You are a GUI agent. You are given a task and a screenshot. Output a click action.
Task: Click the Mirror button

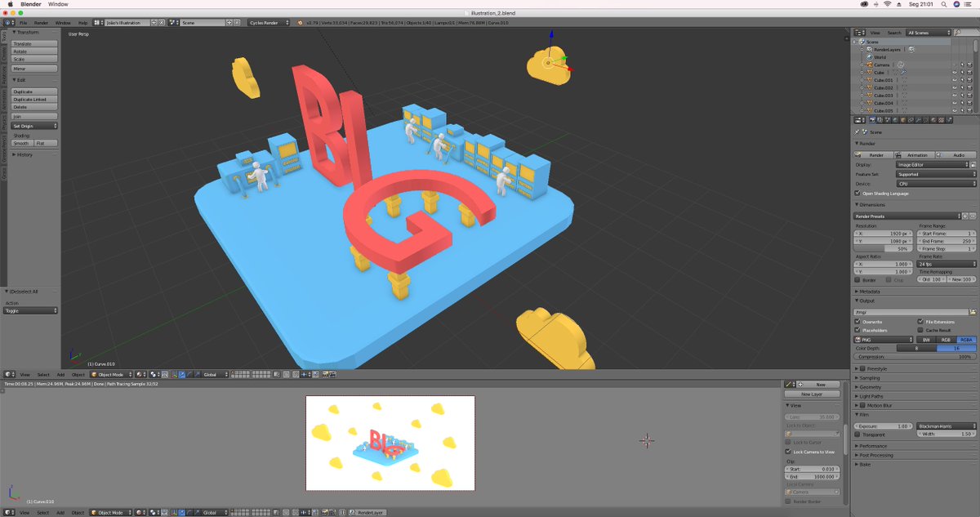coord(34,69)
